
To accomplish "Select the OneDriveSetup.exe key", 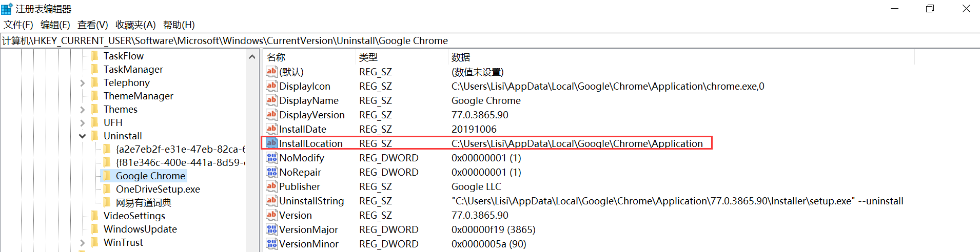I will tap(158, 189).
